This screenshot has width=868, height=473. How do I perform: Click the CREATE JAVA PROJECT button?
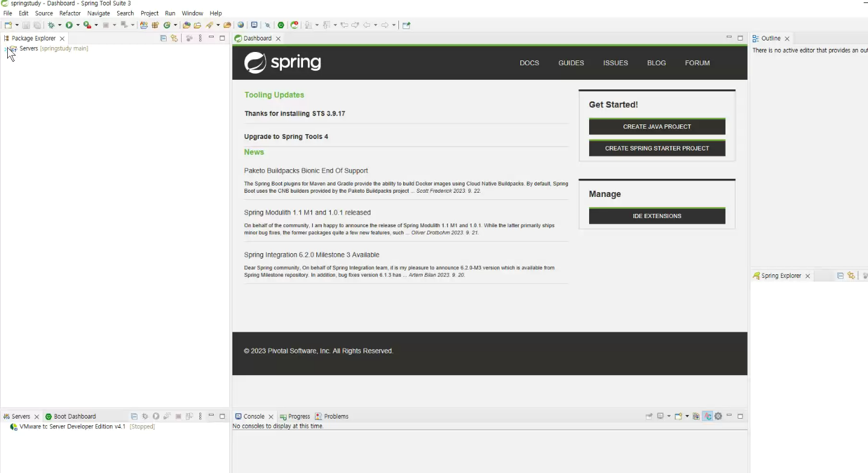point(657,126)
